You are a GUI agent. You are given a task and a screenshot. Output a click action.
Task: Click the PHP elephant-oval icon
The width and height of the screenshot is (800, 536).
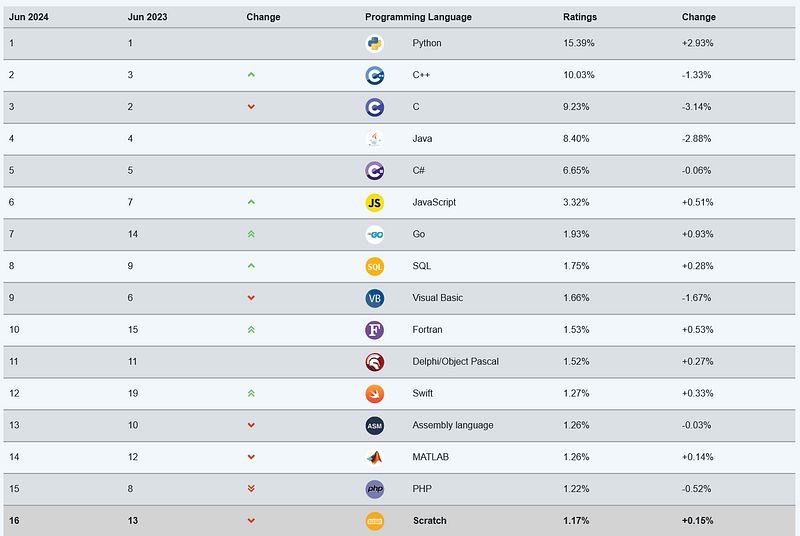[x=375, y=489]
